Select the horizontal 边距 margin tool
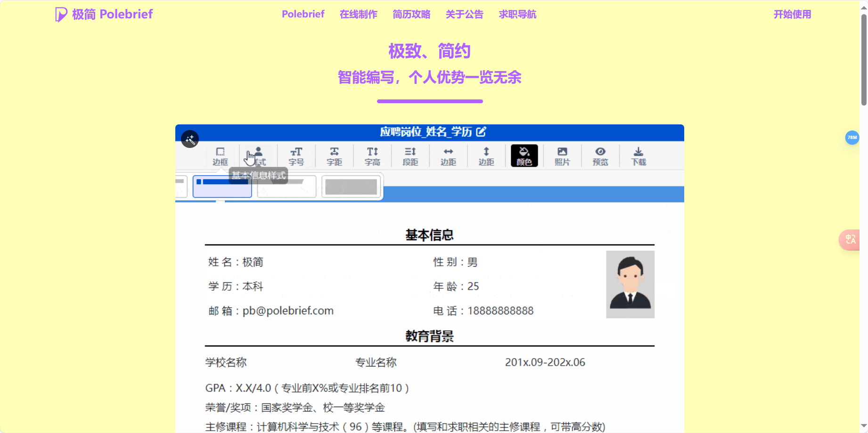868x433 pixels. pos(448,155)
